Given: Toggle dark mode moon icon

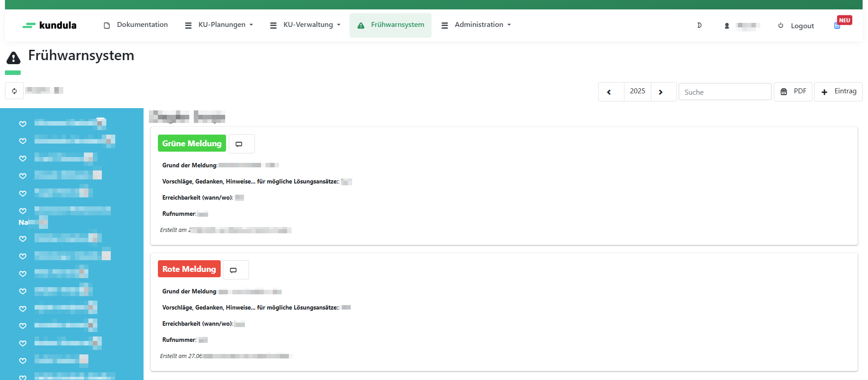Looking at the screenshot, I should [699, 26].
